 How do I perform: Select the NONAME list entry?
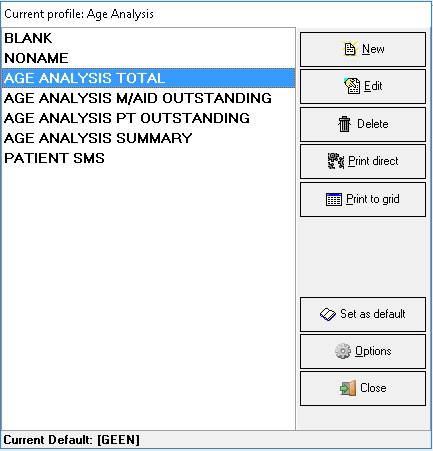pos(148,58)
